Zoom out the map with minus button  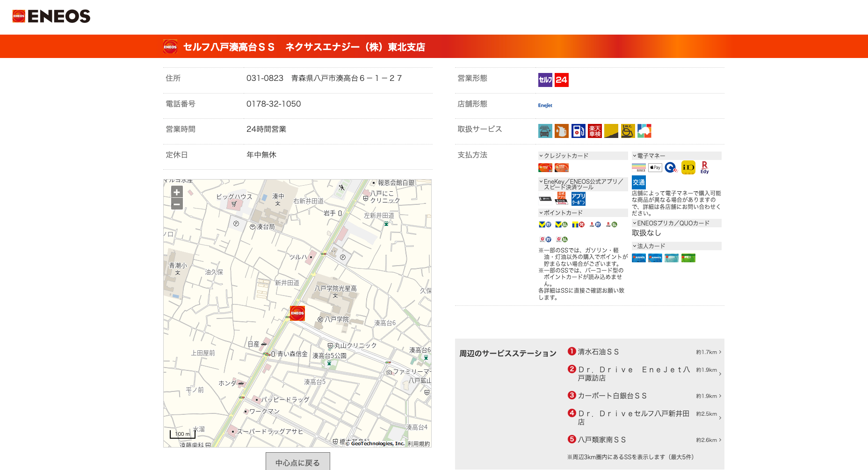[177, 204]
